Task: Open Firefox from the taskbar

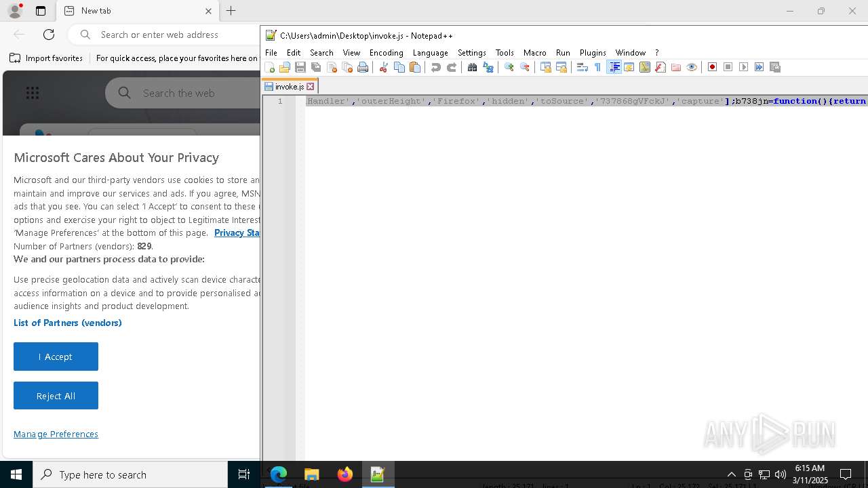Action: (345, 474)
